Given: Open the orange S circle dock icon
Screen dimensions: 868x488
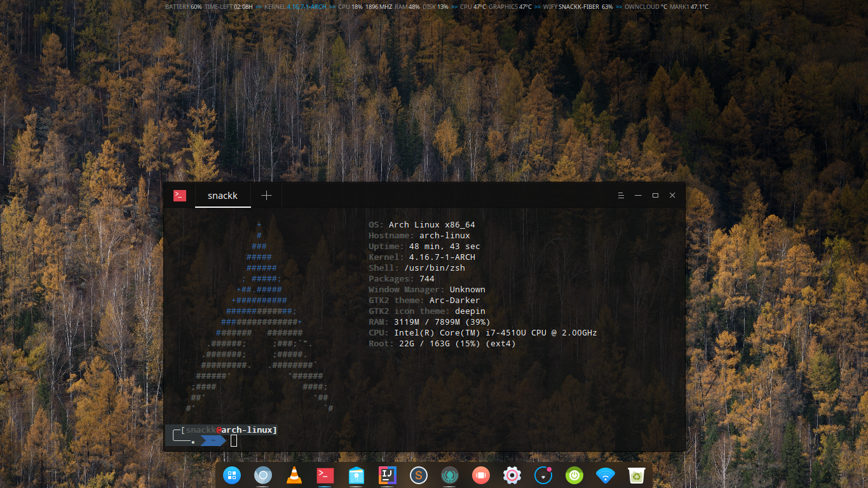Looking at the screenshot, I should pyautogui.click(x=418, y=475).
